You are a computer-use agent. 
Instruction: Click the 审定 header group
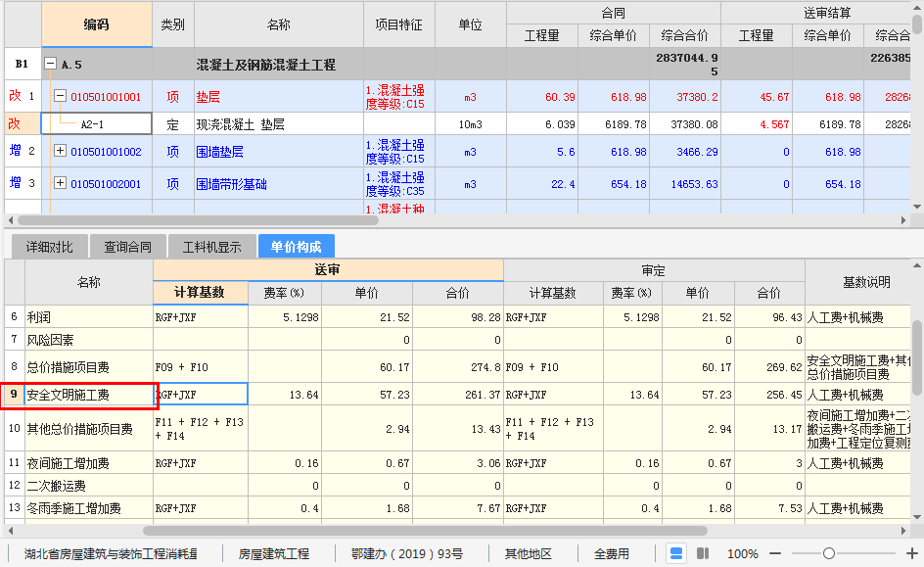(654, 270)
